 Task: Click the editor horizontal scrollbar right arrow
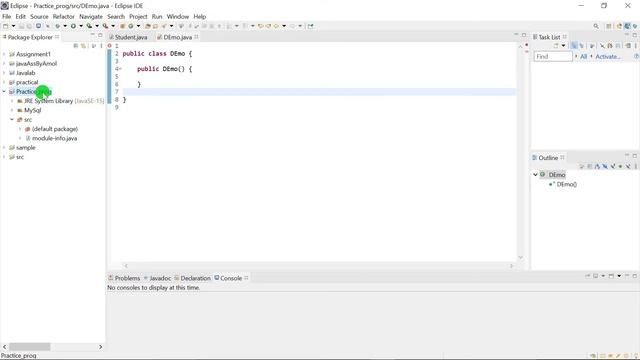click(x=511, y=266)
